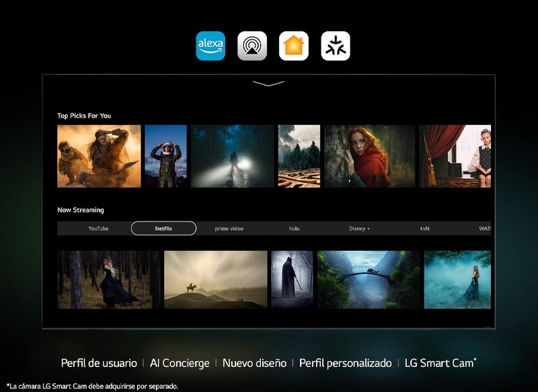The width and height of the screenshot is (538, 392).
Task: Select the horse rider on hill thumbnail
Action: (x=215, y=280)
